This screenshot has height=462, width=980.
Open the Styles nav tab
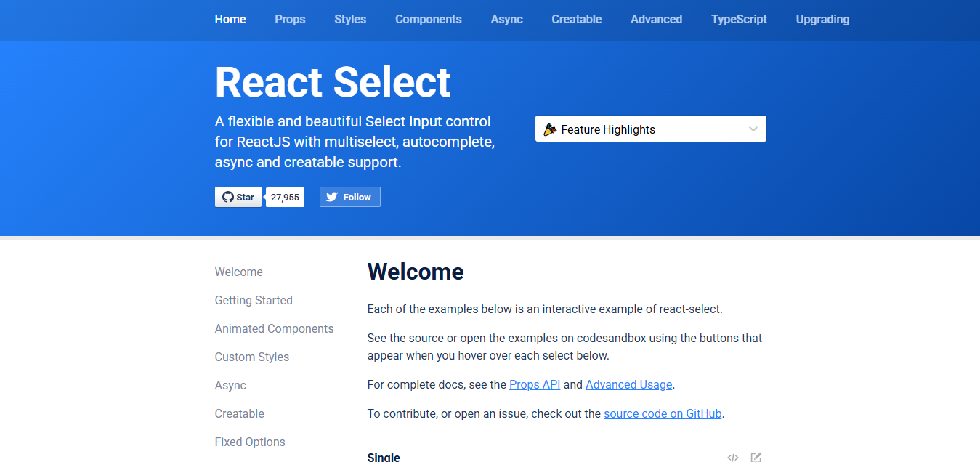(350, 20)
